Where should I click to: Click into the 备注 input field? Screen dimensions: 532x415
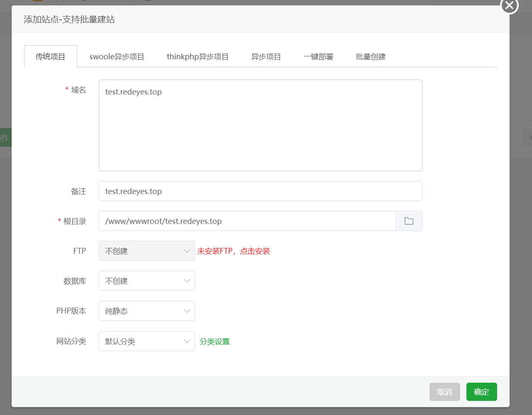(x=260, y=191)
